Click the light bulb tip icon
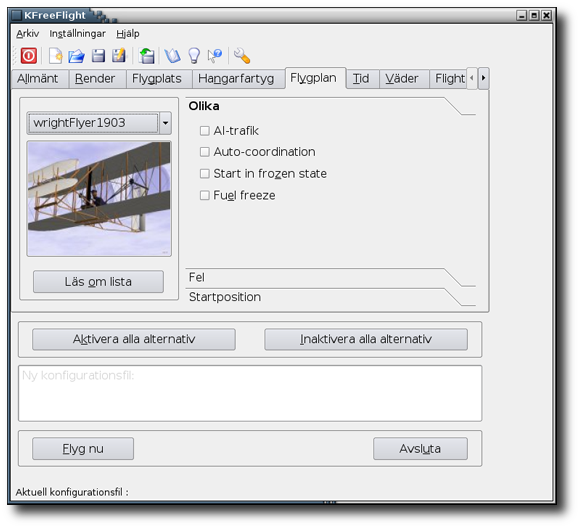 (194, 56)
